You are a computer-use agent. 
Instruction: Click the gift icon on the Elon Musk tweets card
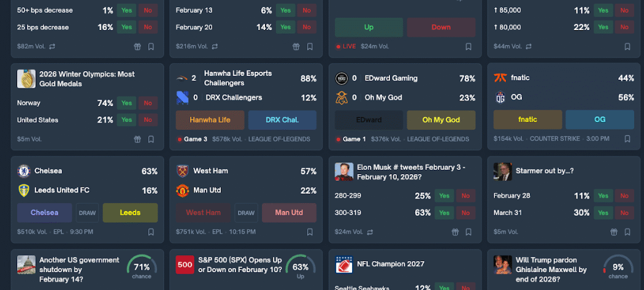point(454,232)
